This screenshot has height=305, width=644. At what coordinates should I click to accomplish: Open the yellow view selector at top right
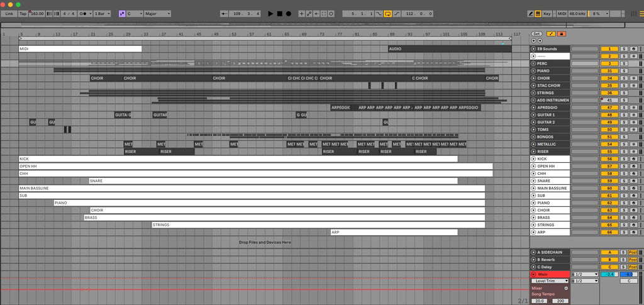click(x=641, y=14)
